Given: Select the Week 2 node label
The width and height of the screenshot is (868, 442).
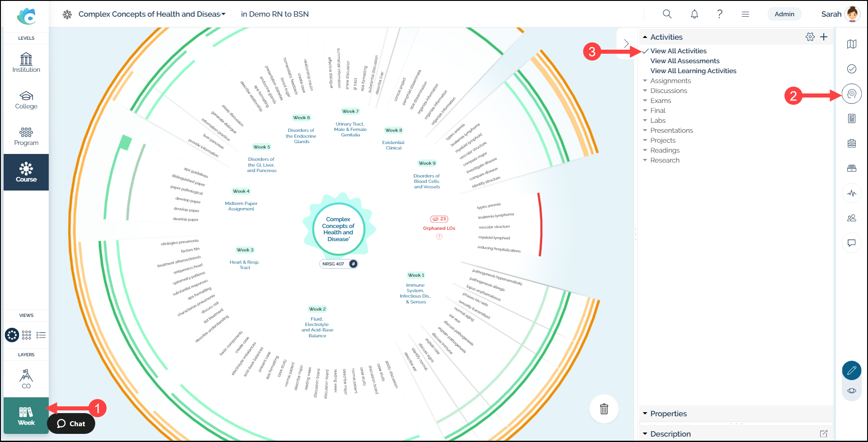Looking at the screenshot, I should (317, 309).
